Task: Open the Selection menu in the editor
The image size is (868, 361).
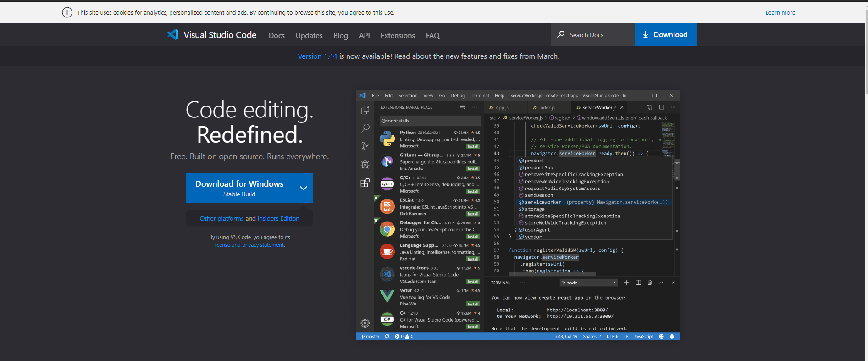Action: point(408,95)
